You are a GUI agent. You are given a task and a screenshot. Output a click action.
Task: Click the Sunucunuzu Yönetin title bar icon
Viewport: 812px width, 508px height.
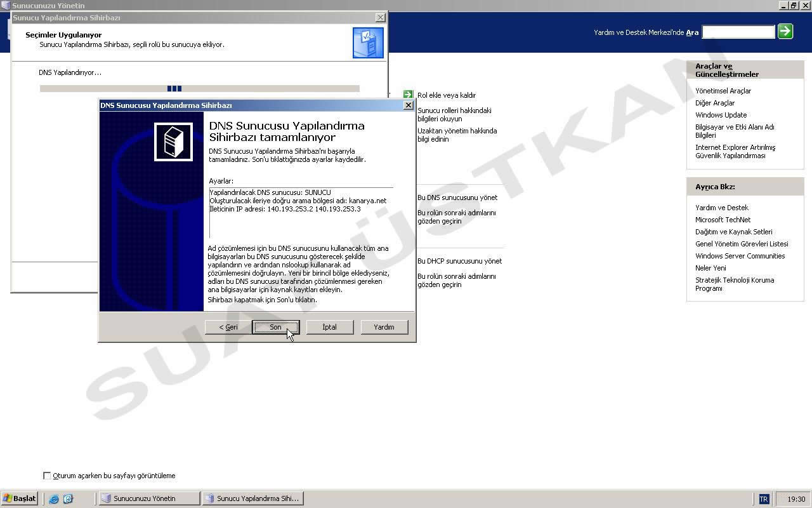coord(6,5)
